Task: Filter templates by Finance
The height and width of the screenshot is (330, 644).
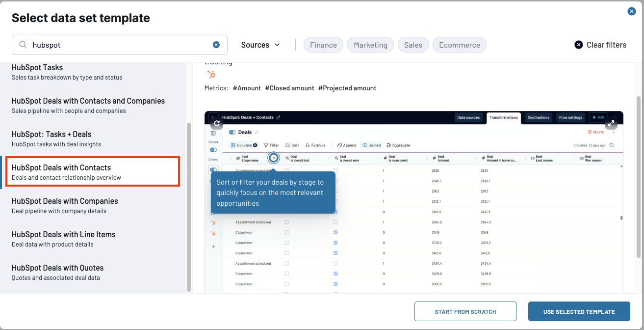Action: click(324, 45)
